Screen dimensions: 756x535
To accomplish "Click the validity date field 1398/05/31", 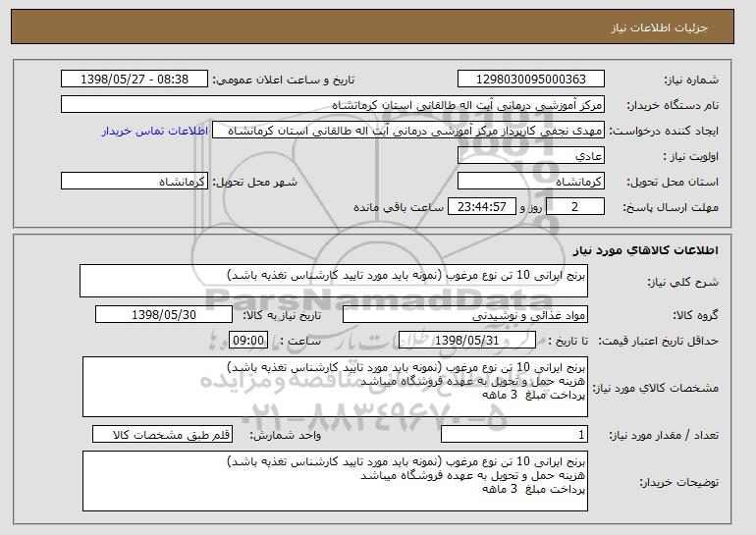I will pos(467,341).
